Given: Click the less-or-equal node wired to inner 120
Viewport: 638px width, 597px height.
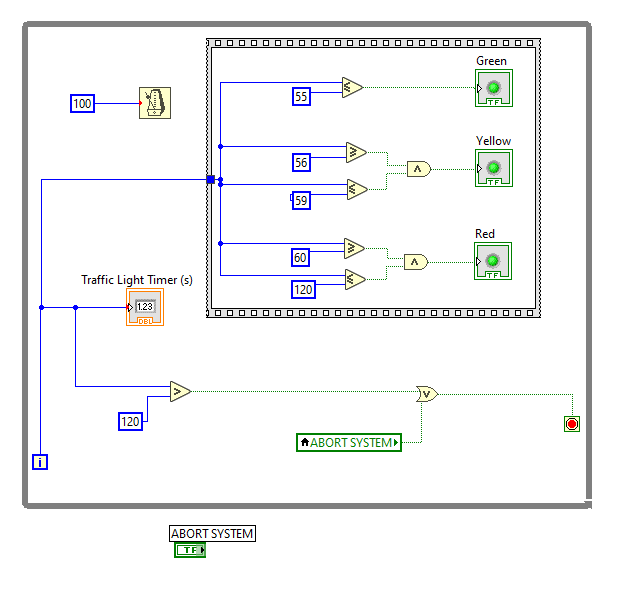Looking at the screenshot, I should coord(355,279).
